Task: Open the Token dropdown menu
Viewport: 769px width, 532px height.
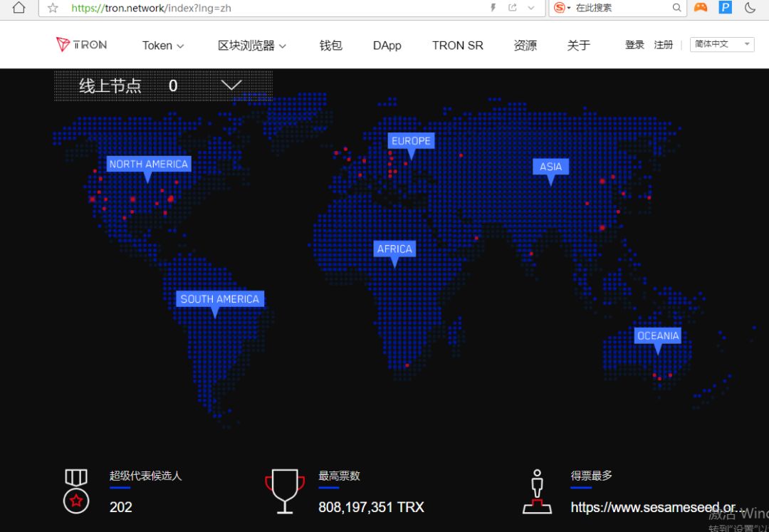Action: (163, 46)
